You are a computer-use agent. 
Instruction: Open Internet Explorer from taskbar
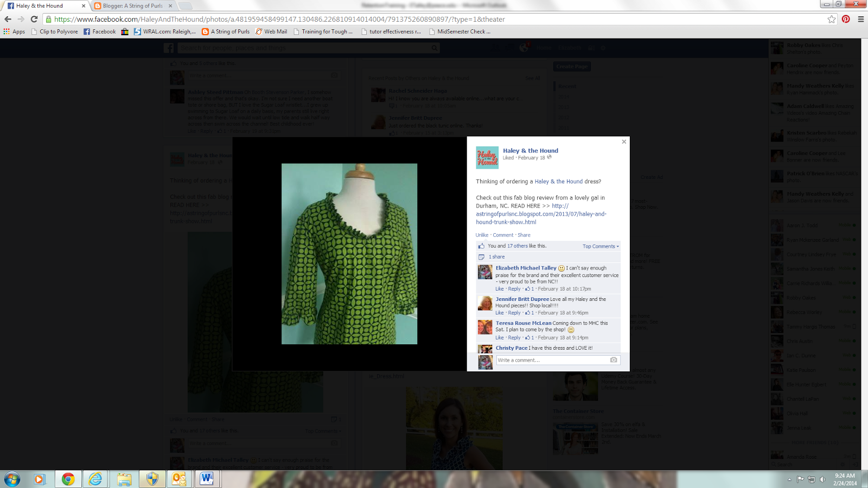coord(96,479)
